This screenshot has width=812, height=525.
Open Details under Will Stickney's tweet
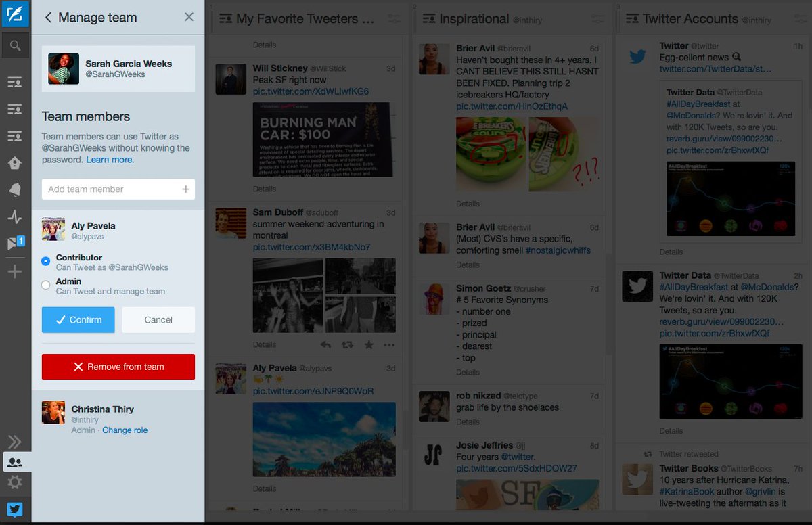(265, 189)
